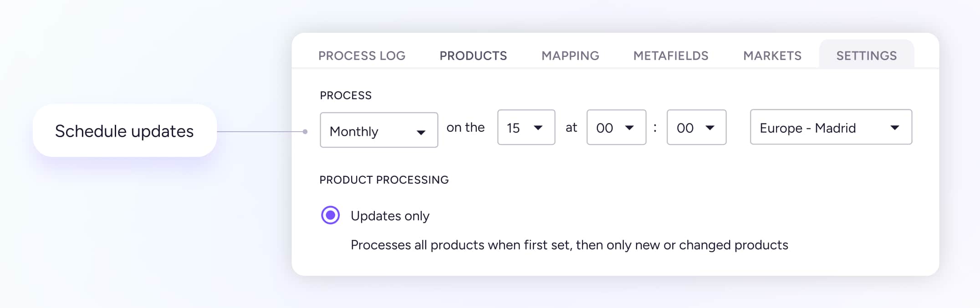Click the arrow icon beside Monthly
Image resolution: width=980 pixels, height=308 pixels.
[421, 133]
